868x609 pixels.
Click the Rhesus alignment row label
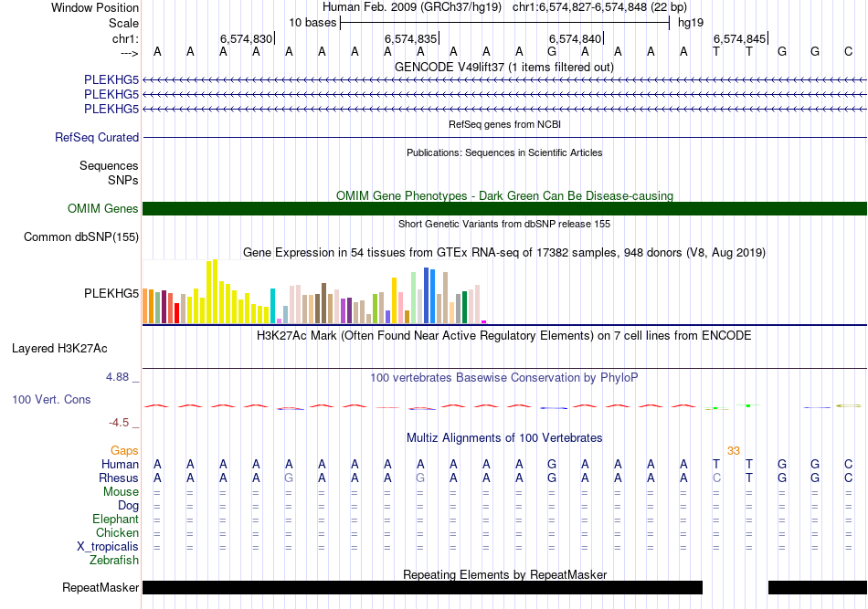coord(119,478)
